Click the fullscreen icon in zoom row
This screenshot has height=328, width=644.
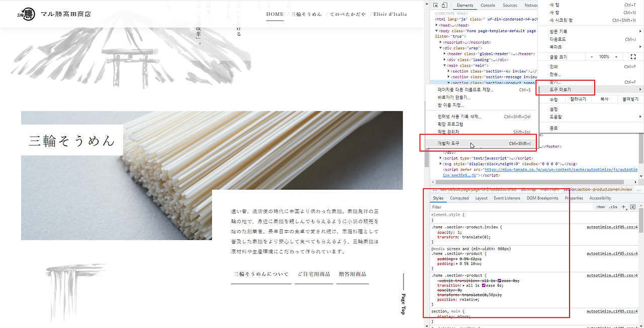pos(633,57)
